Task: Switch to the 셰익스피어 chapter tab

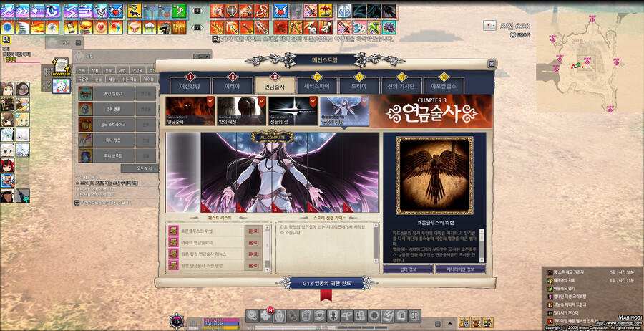Action: [317, 85]
